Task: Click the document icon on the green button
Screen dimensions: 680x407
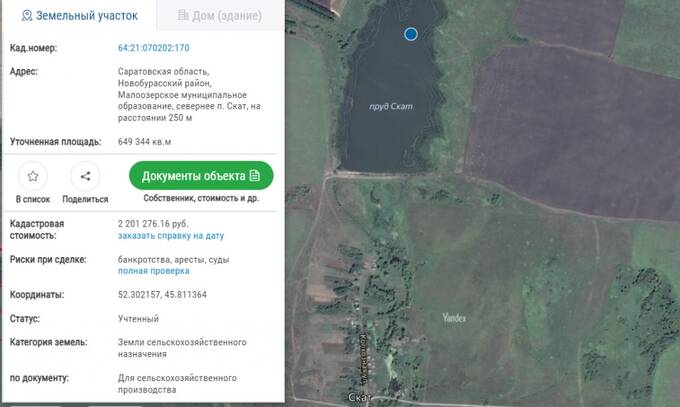Action: tap(255, 176)
